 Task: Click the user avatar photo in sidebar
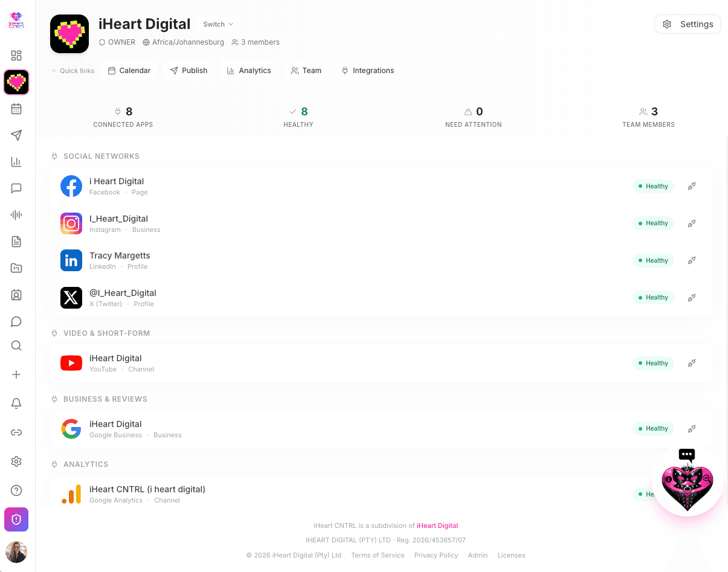[16, 552]
